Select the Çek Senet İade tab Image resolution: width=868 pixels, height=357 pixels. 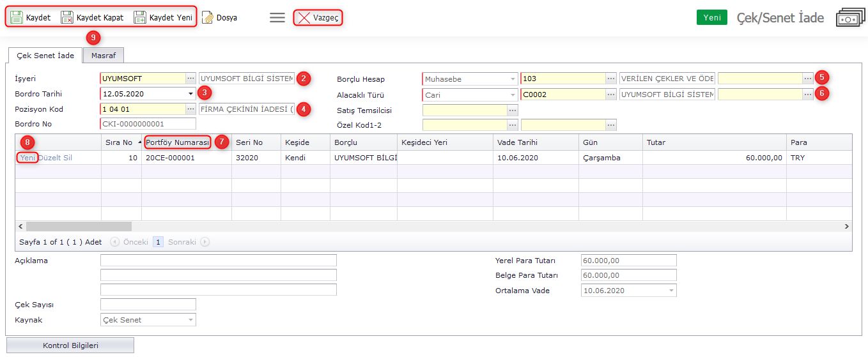tap(45, 56)
